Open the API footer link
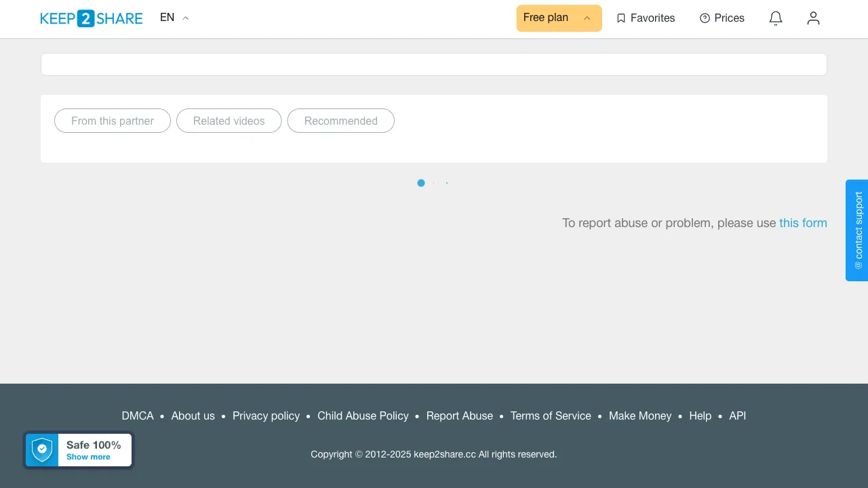This screenshot has width=868, height=488. point(738,416)
